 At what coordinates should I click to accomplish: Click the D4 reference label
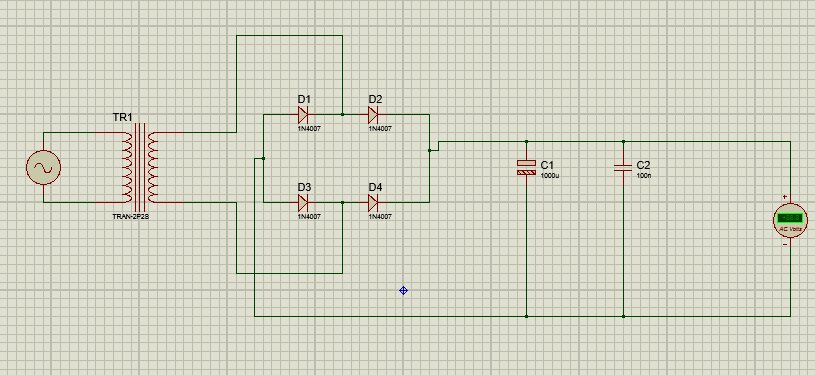(x=375, y=187)
